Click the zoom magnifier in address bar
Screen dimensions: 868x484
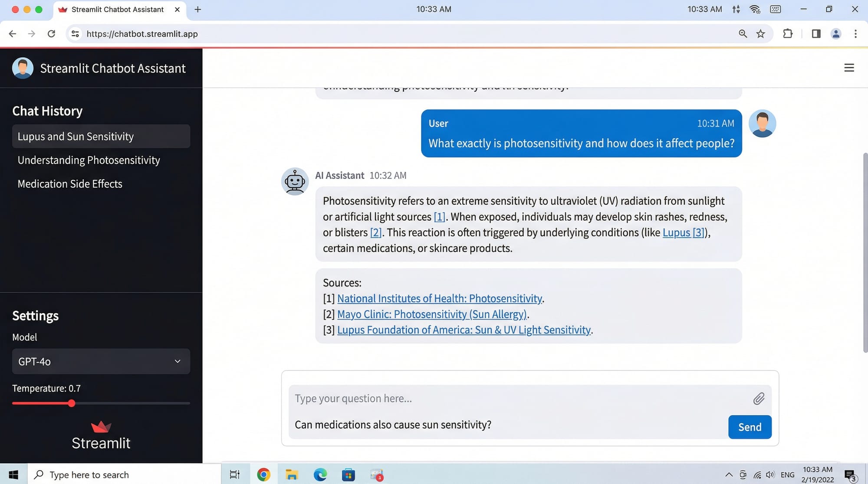tap(743, 34)
